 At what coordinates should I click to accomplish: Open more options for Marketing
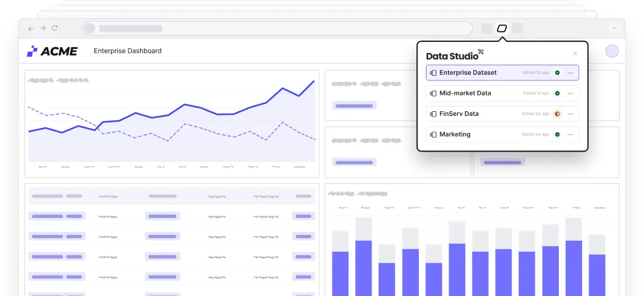[x=570, y=134]
